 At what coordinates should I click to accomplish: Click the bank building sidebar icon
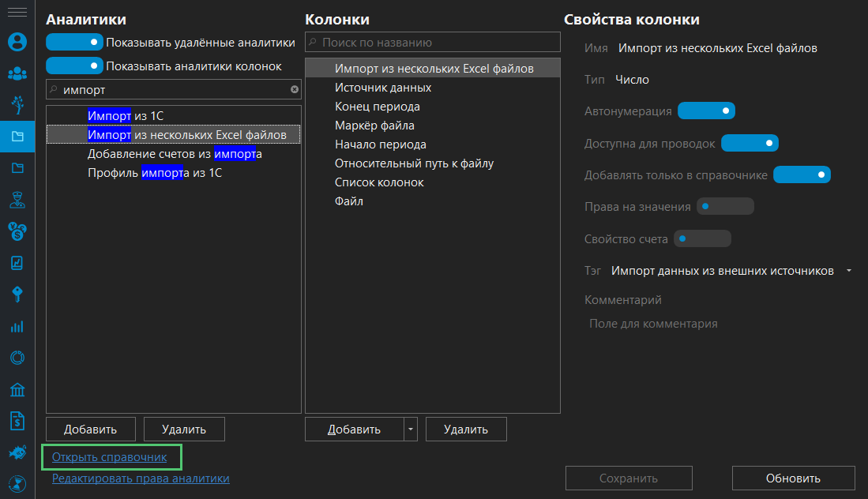[x=17, y=389]
